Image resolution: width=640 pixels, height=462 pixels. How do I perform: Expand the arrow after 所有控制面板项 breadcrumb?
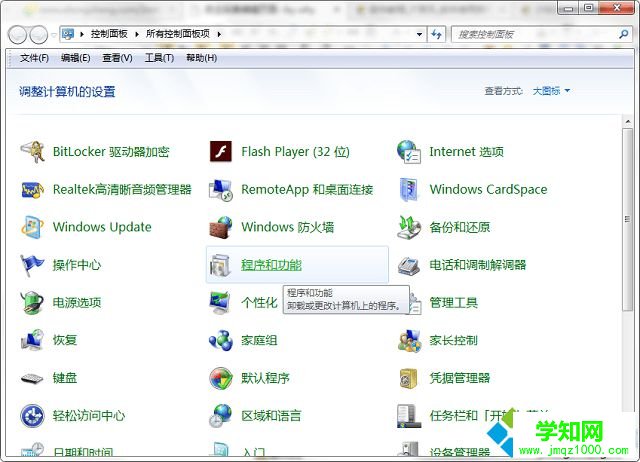(x=219, y=34)
